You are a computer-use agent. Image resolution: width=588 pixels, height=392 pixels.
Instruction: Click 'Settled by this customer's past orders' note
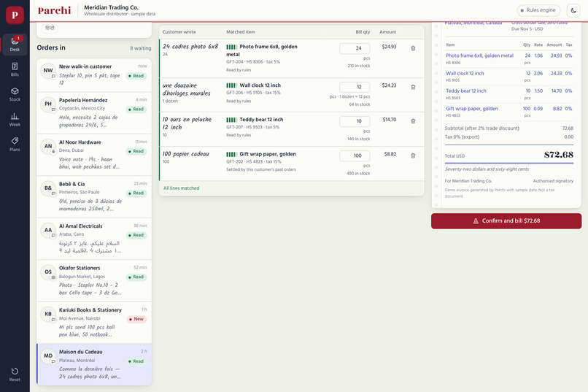pyautogui.click(x=261, y=169)
